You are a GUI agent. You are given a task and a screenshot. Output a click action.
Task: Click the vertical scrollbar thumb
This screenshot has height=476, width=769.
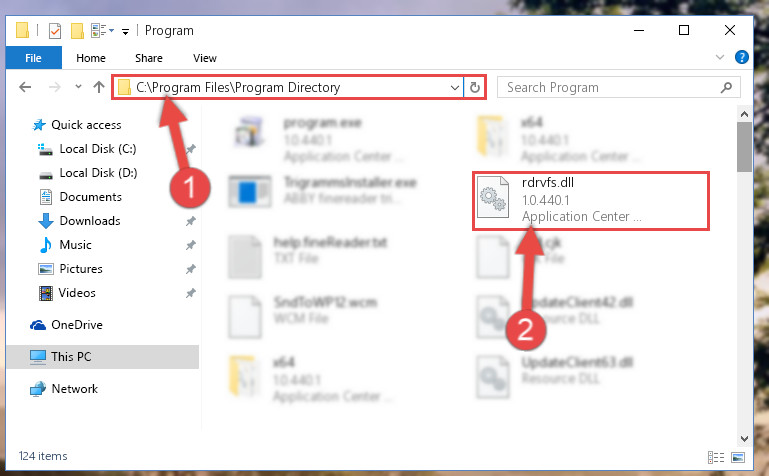[744, 147]
